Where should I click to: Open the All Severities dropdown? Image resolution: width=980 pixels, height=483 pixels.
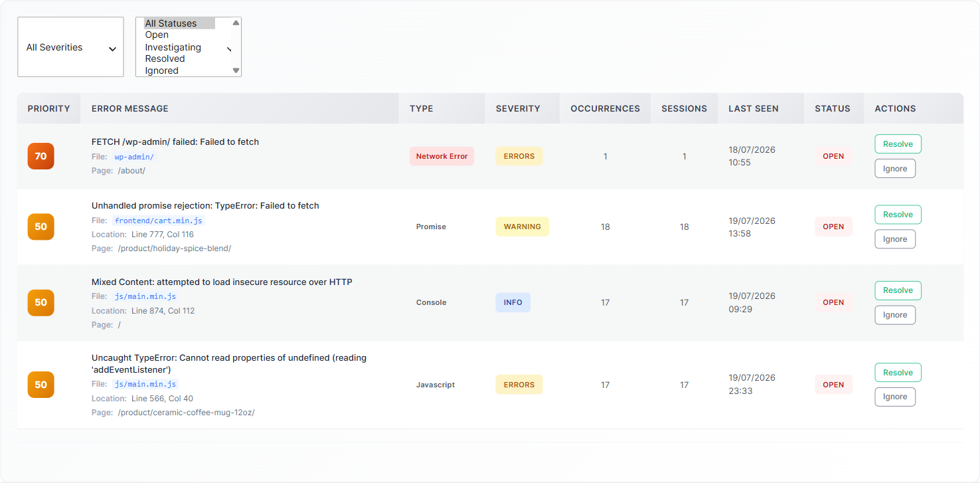(70, 47)
